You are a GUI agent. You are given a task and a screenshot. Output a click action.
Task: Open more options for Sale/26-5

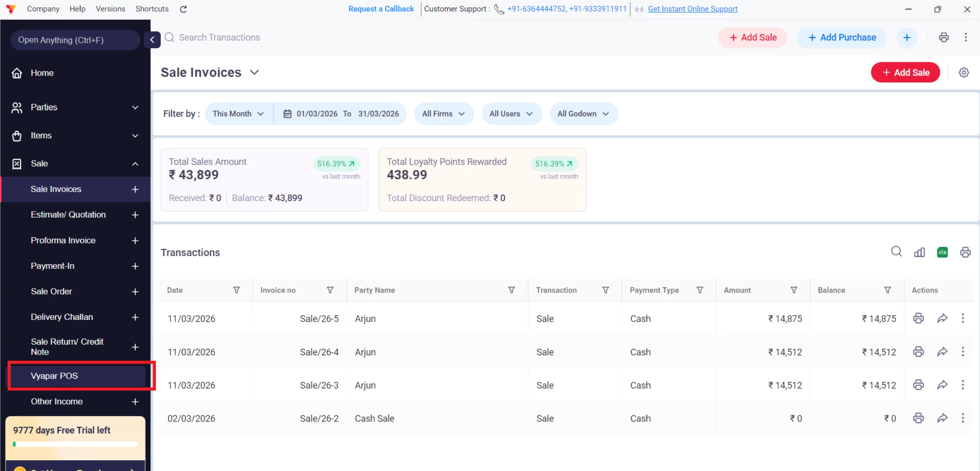click(963, 318)
